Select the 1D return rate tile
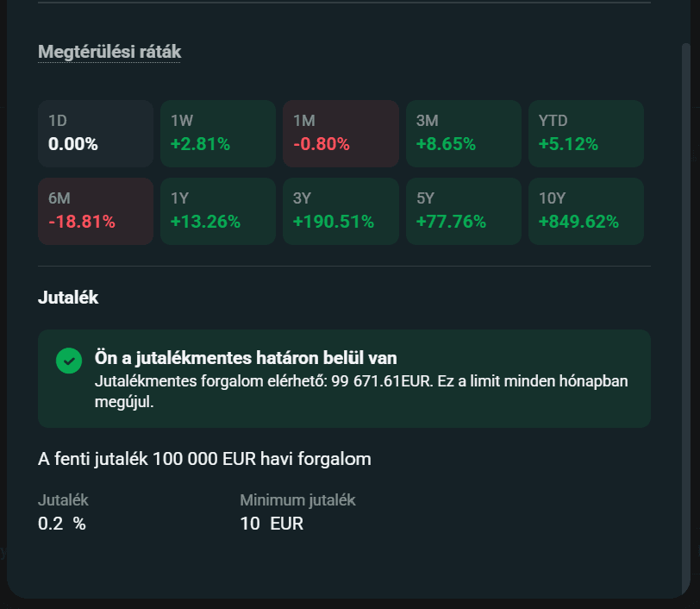The width and height of the screenshot is (700, 609). [95, 133]
